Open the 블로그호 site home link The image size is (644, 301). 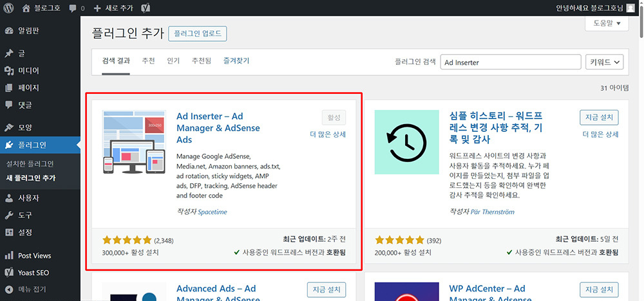42,8
